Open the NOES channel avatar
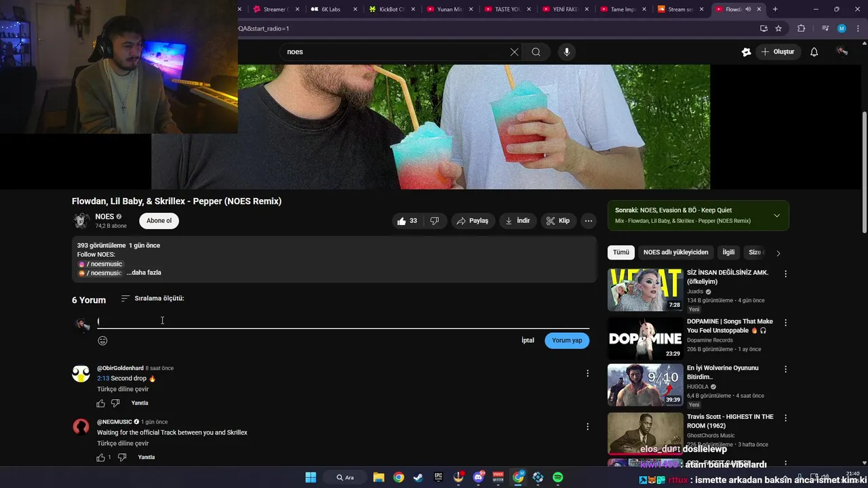 [81, 221]
